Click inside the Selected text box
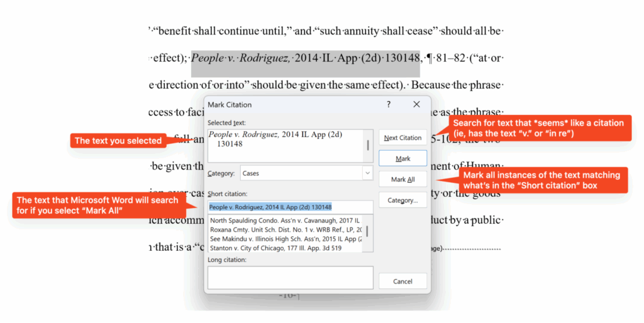Screen dimensions: 644x323 point(286,146)
